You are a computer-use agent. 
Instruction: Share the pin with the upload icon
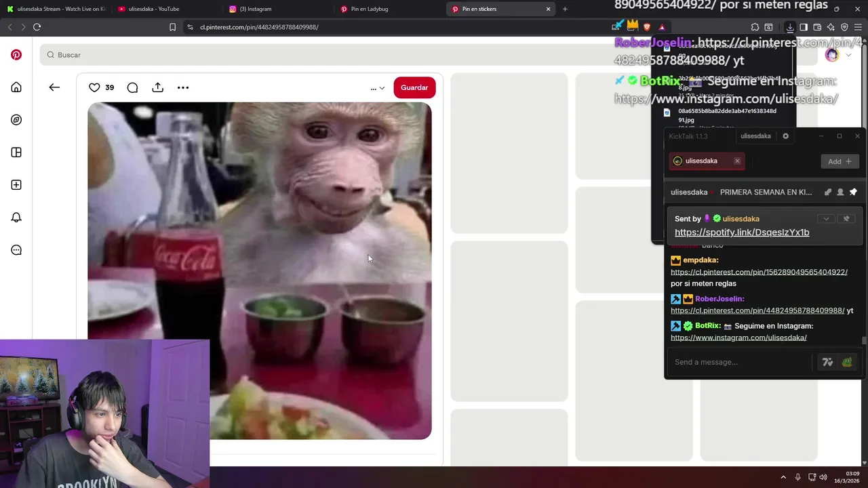(157, 87)
